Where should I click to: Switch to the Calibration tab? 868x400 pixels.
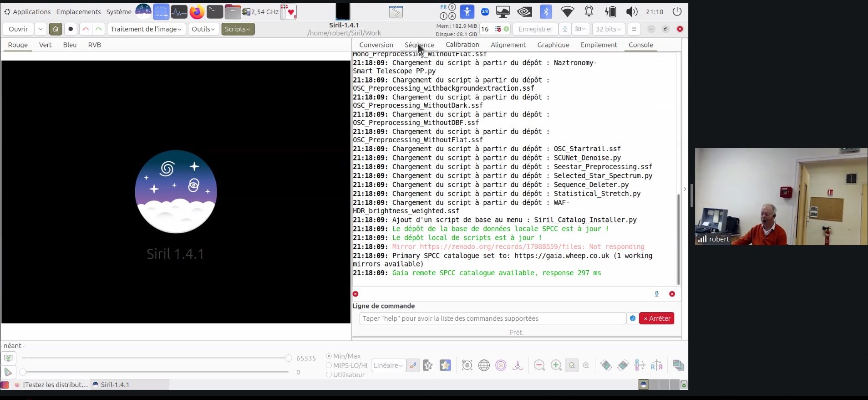pyautogui.click(x=462, y=45)
